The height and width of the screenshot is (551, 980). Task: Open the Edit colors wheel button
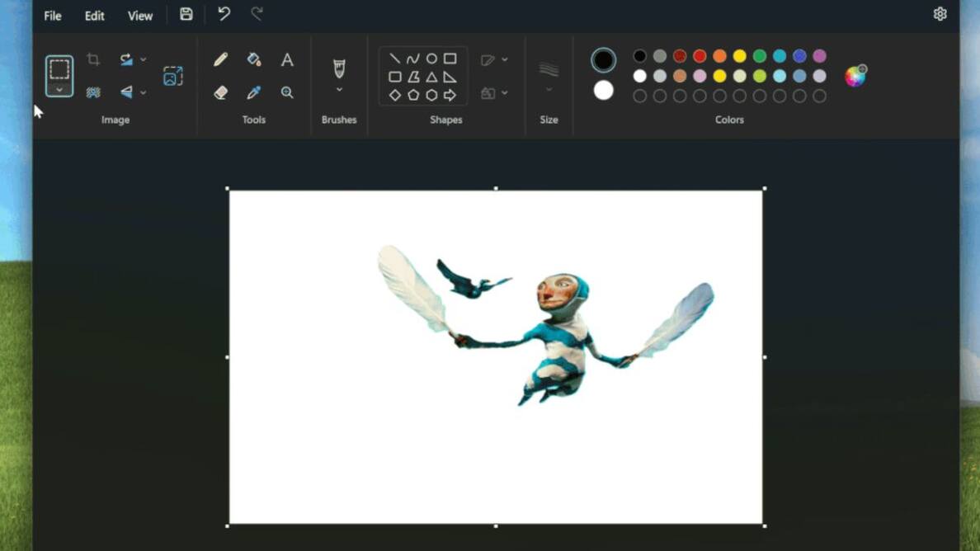[855, 76]
